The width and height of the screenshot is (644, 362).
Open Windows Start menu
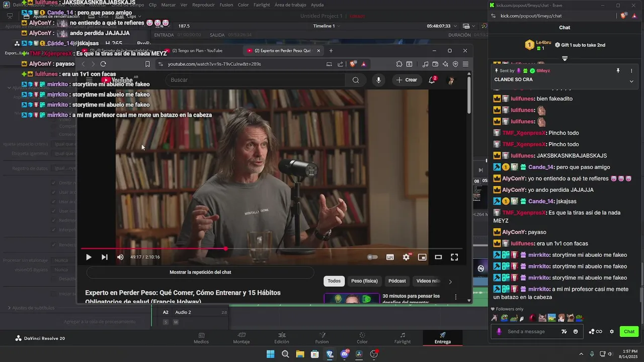pyautogui.click(x=270, y=354)
